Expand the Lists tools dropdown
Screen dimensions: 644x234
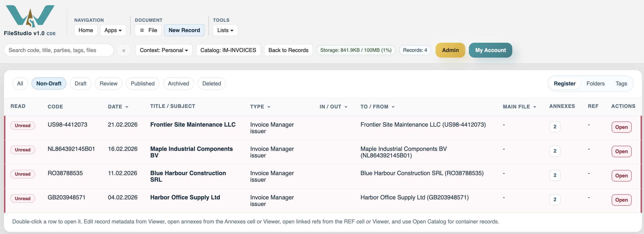pyautogui.click(x=225, y=30)
